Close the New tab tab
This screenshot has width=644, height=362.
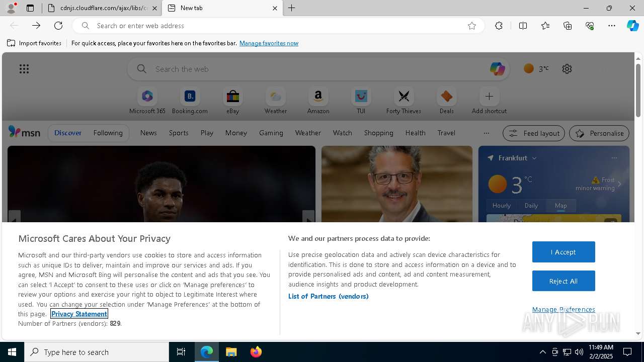275,8
